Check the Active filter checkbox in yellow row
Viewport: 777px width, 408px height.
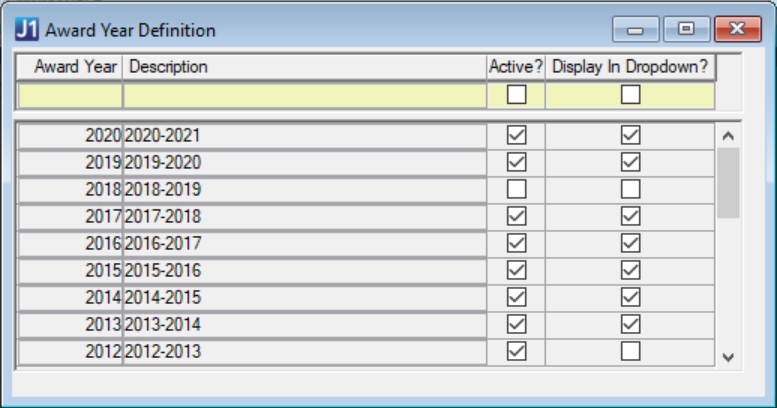coord(517,95)
